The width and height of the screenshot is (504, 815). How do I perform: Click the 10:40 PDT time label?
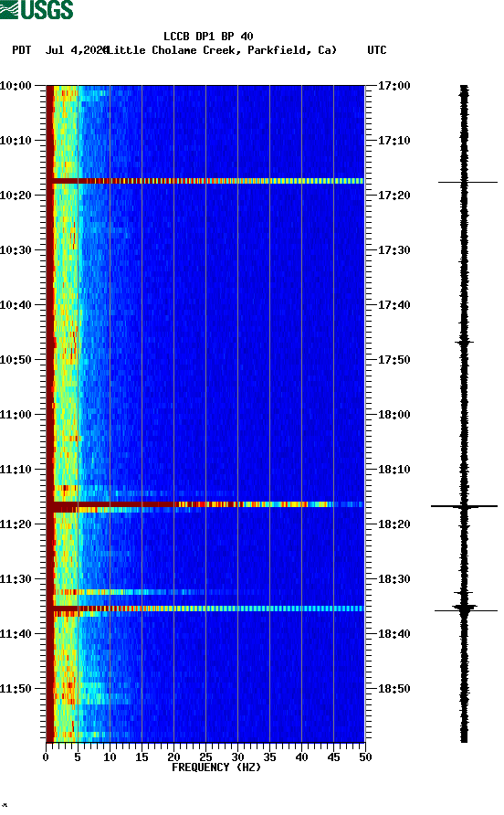tap(16, 304)
